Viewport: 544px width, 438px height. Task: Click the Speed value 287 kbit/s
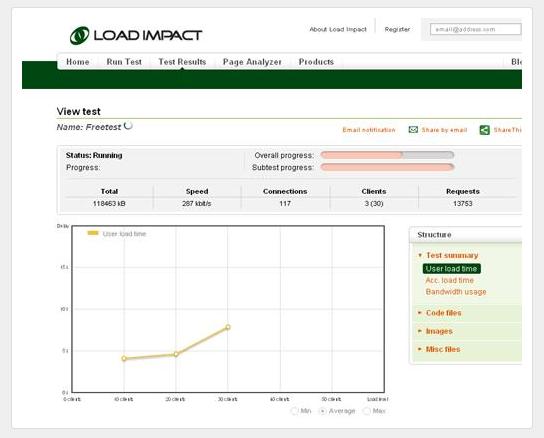point(197,204)
